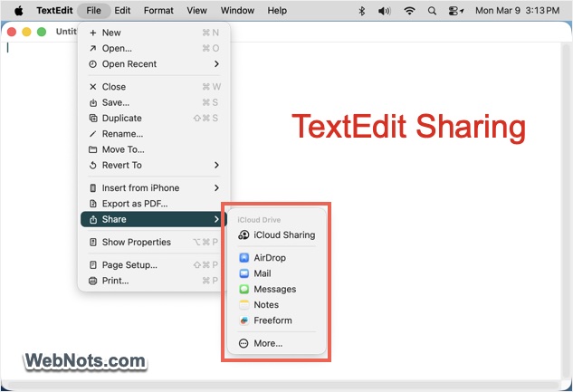Click the ellipsis icon beside More…
The width and height of the screenshot is (573, 392).
point(244,343)
